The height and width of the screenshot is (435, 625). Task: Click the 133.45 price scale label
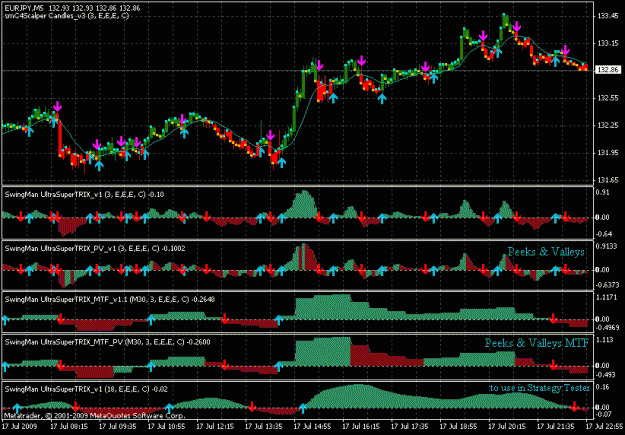coord(608,16)
